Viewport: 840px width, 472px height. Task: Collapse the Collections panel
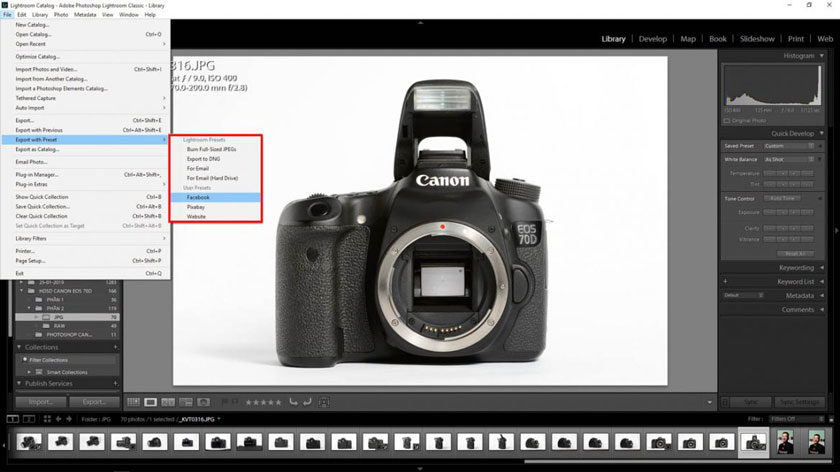pos(19,347)
